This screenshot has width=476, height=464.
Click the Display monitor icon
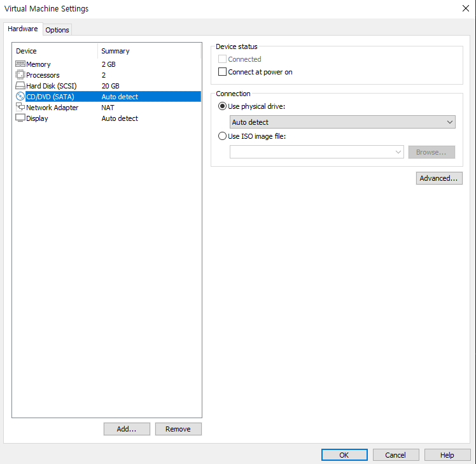[20, 118]
